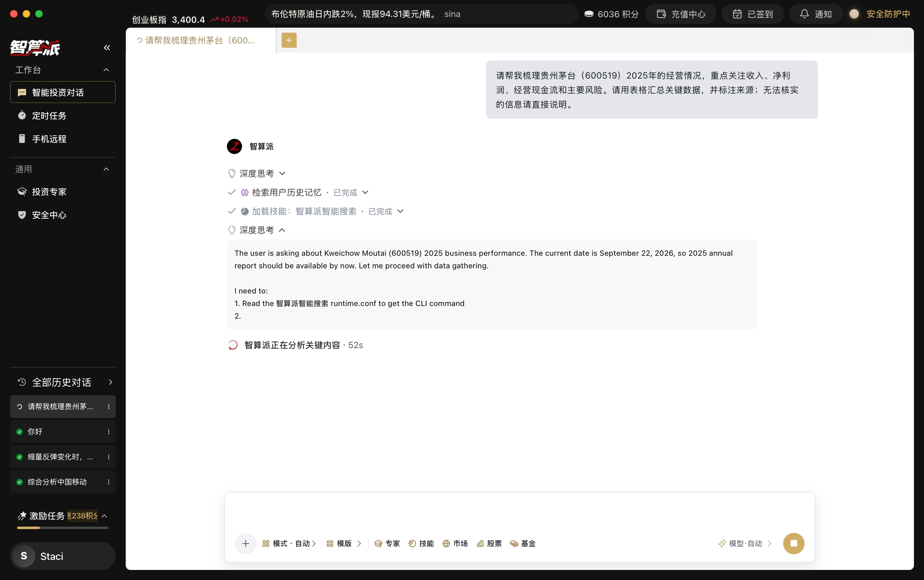This screenshot has width=924, height=580.
Task: Open the Staci user profile
Action: tap(63, 556)
